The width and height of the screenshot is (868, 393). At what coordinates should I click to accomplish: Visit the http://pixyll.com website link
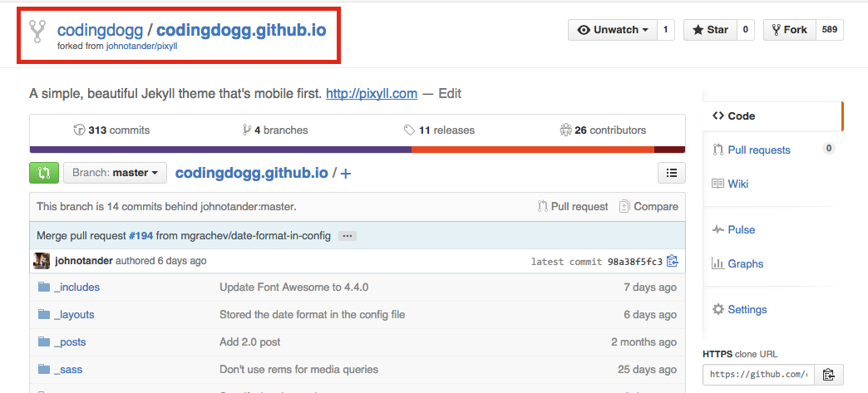click(372, 94)
